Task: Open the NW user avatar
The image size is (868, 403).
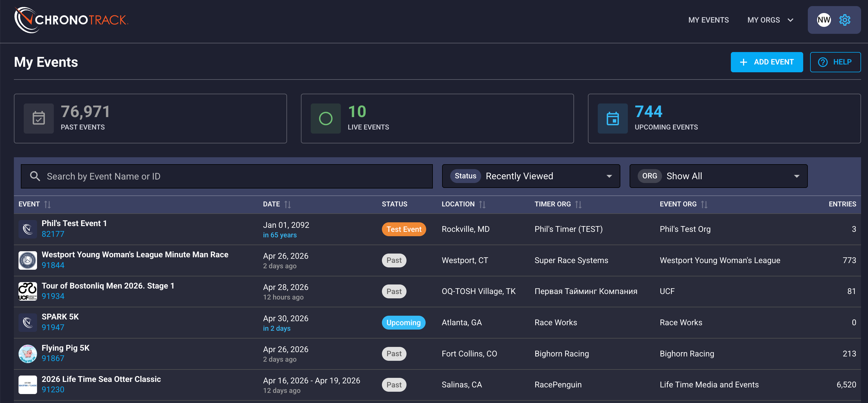Action: pyautogui.click(x=823, y=20)
